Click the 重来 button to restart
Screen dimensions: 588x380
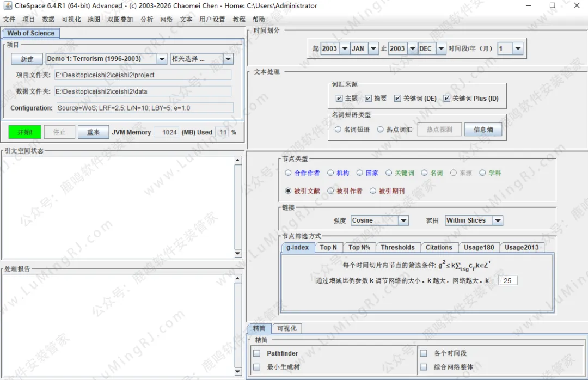93,132
